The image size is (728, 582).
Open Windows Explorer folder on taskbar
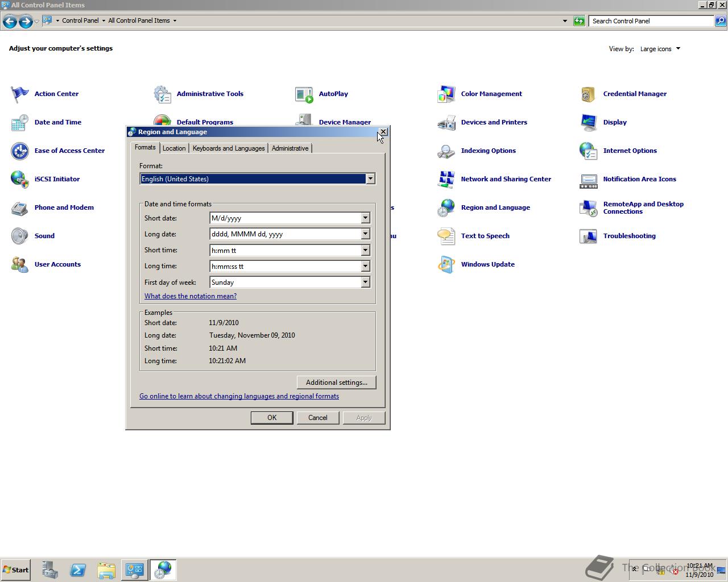click(x=106, y=570)
